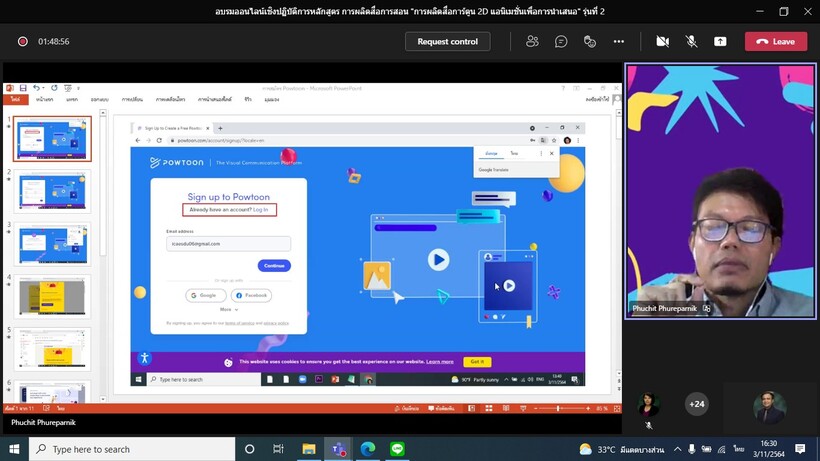The height and width of the screenshot is (461, 820).
Task: Unmute the microphone
Action: tap(691, 41)
